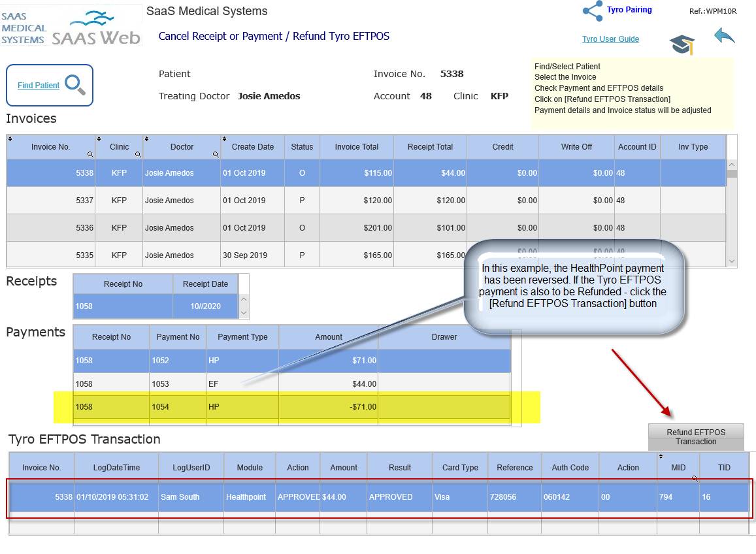Click up arrow of Receipts scrollbar
Image resolution: width=756 pixels, height=554 pixels.
[x=244, y=299]
